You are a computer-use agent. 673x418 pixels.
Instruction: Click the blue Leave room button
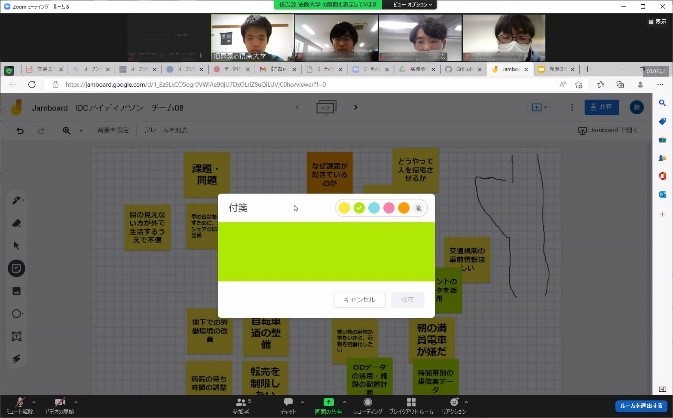click(641, 406)
